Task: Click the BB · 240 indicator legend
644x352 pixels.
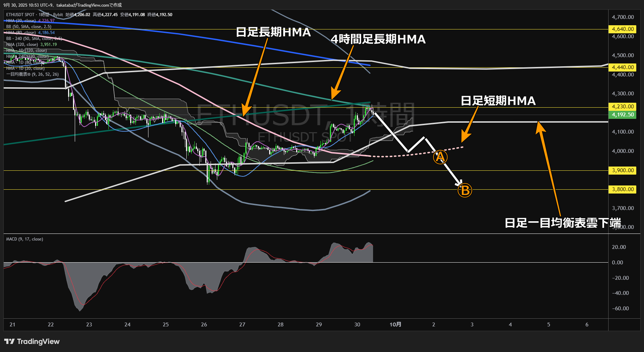Action: [x=34, y=39]
